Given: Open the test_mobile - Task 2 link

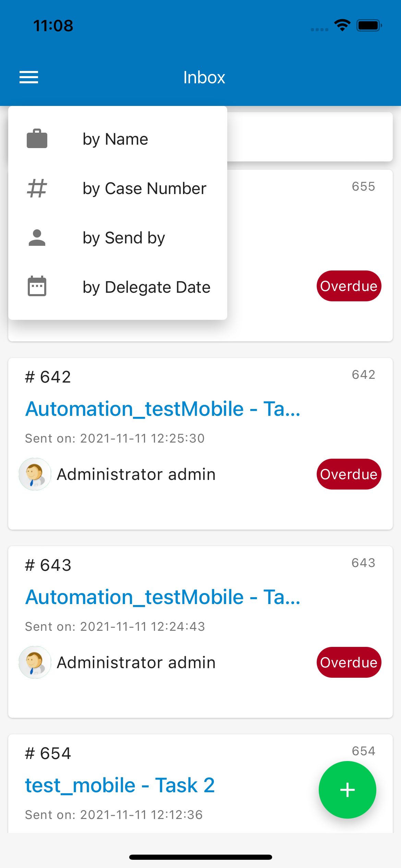Looking at the screenshot, I should pos(120,785).
